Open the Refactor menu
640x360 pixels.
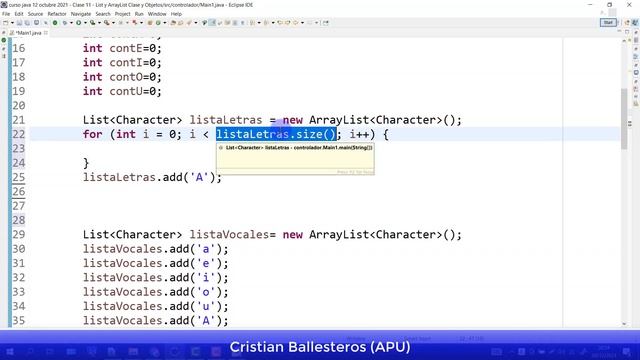point(57,14)
